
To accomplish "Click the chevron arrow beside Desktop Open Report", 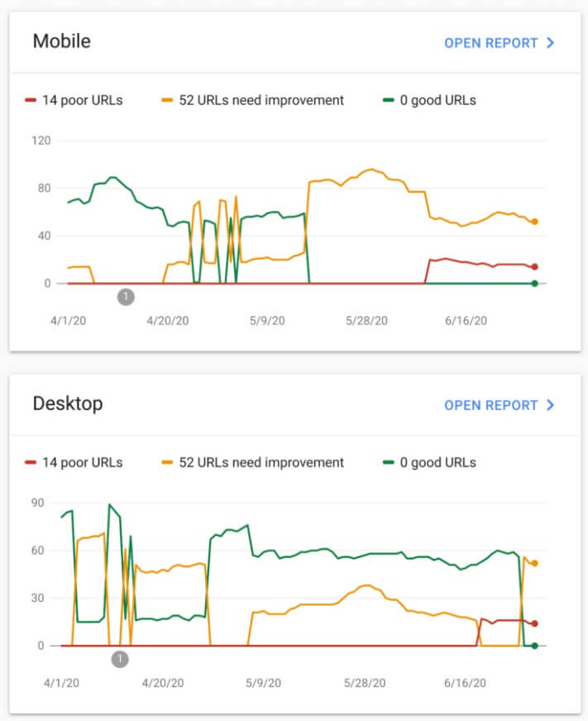I will pyautogui.click(x=550, y=405).
